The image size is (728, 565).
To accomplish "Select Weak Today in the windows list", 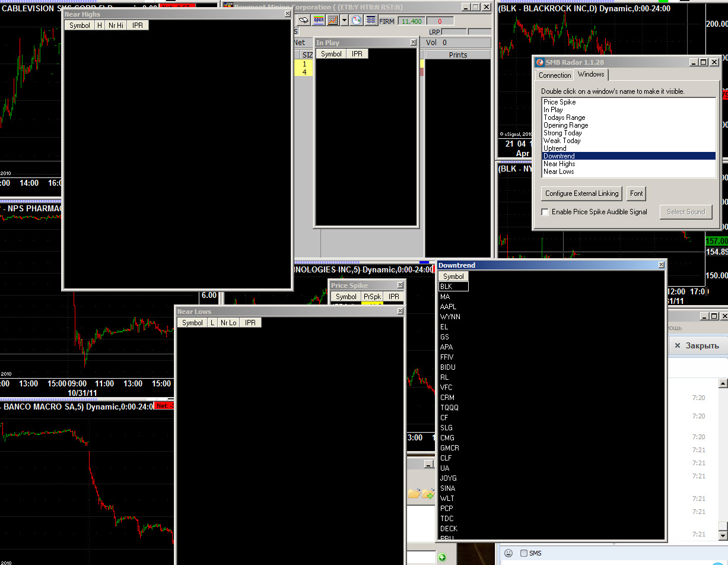I will point(629,141).
